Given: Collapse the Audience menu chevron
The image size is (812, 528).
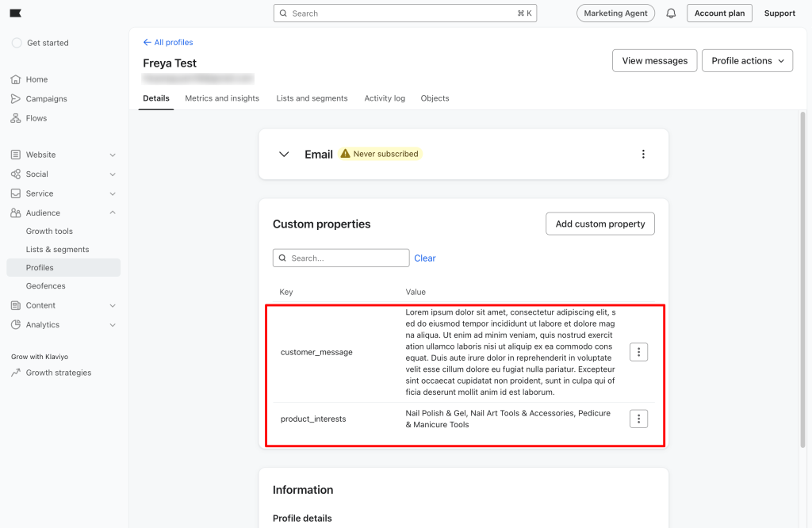Looking at the screenshot, I should pyautogui.click(x=113, y=212).
